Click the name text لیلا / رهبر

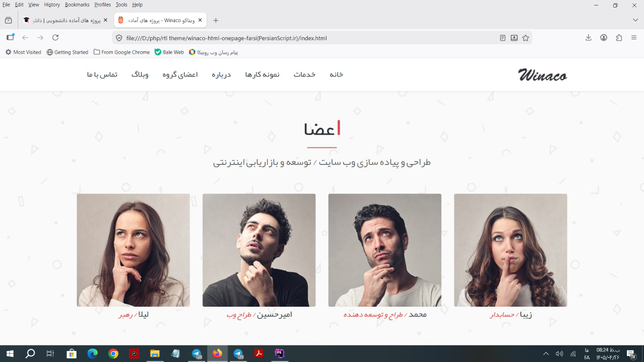(x=133, y=315)
